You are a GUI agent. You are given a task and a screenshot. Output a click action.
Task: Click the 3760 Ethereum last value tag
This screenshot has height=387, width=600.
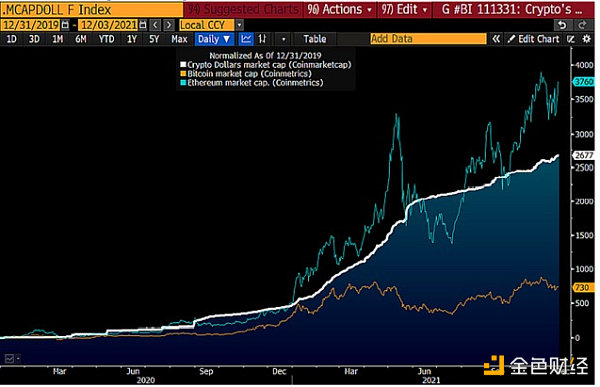(x=584, y=82)
